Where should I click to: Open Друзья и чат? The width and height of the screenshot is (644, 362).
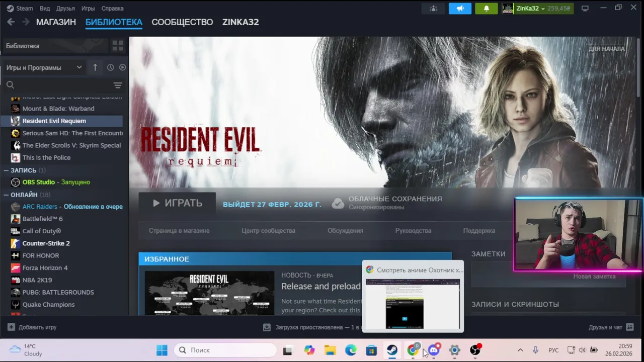pyautogui.click(x=611, y=327)
